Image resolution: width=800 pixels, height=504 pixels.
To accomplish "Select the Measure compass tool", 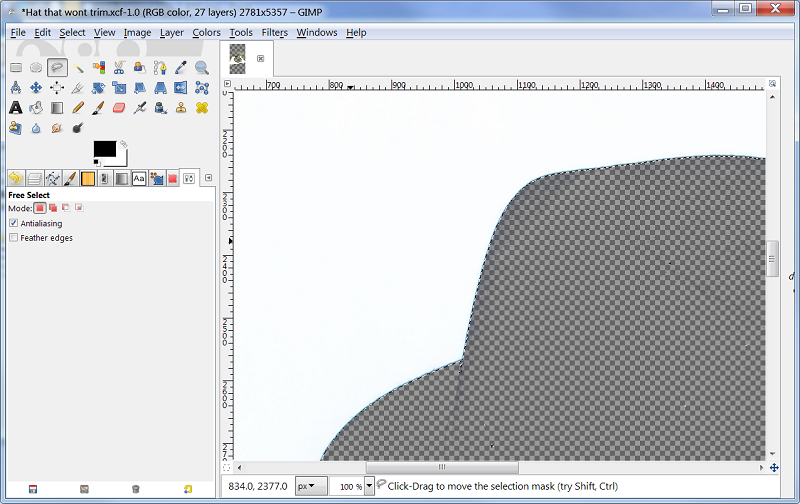I will (16, 88).
